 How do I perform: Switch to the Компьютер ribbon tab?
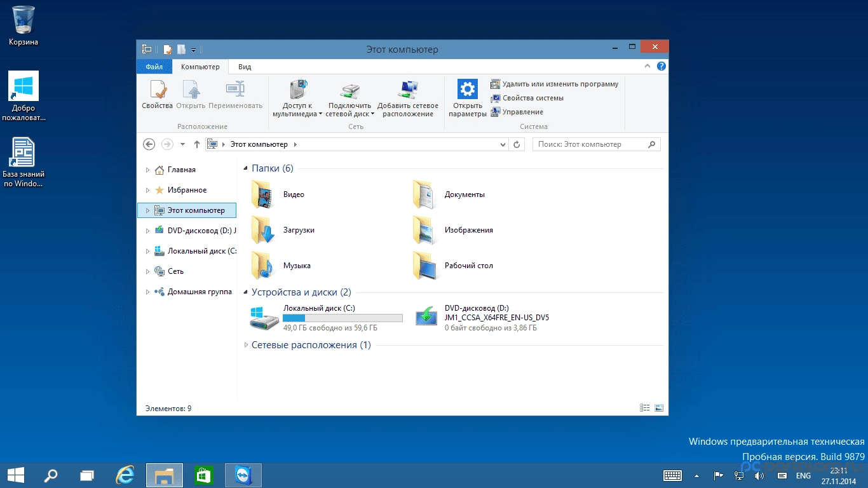point(200,67)
